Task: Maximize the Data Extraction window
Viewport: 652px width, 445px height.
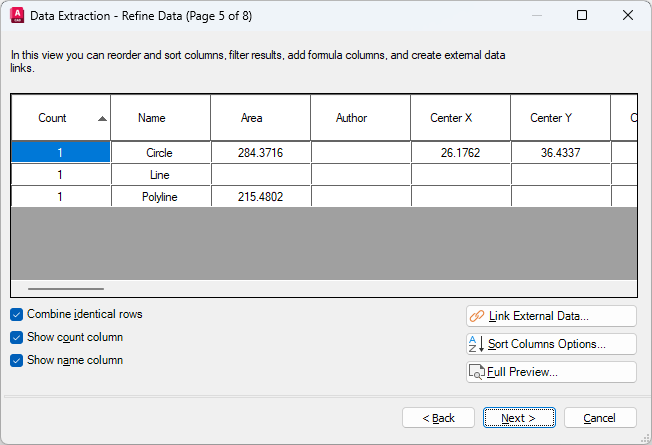Action: 582,16
